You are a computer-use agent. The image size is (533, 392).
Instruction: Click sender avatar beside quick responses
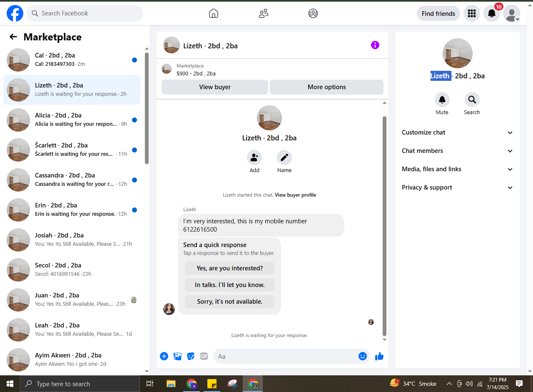click(x=169, y=309)
